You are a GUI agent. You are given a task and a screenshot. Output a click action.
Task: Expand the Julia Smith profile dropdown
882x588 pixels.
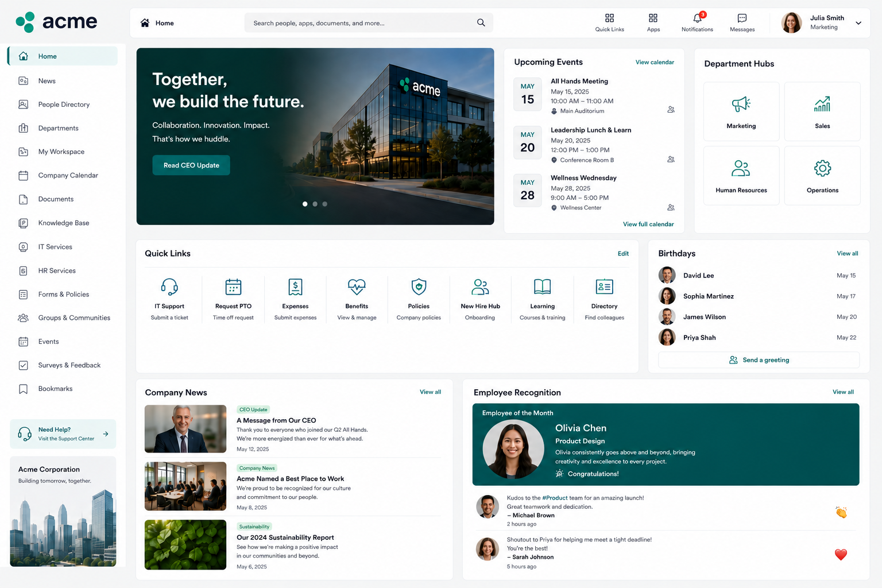click(x=858, y=23)
